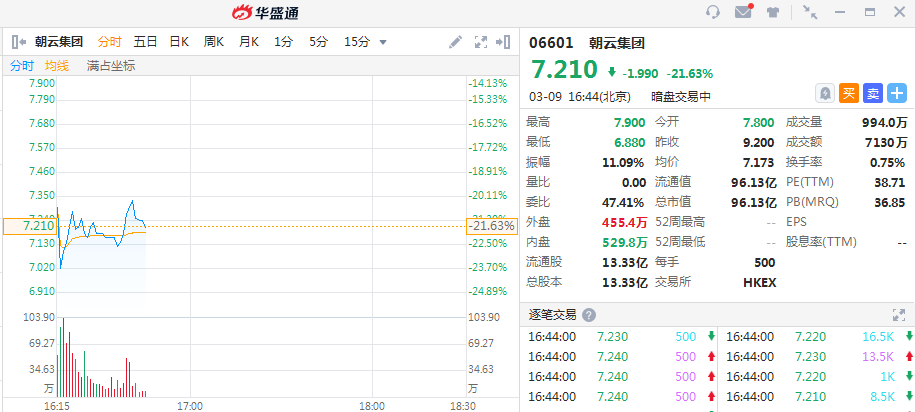Add stock to watchlist plus button

click(x=897, y=93)
